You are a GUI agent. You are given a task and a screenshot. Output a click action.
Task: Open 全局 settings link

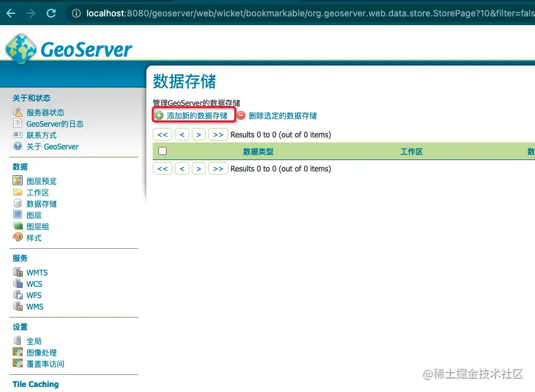[34, 341]
